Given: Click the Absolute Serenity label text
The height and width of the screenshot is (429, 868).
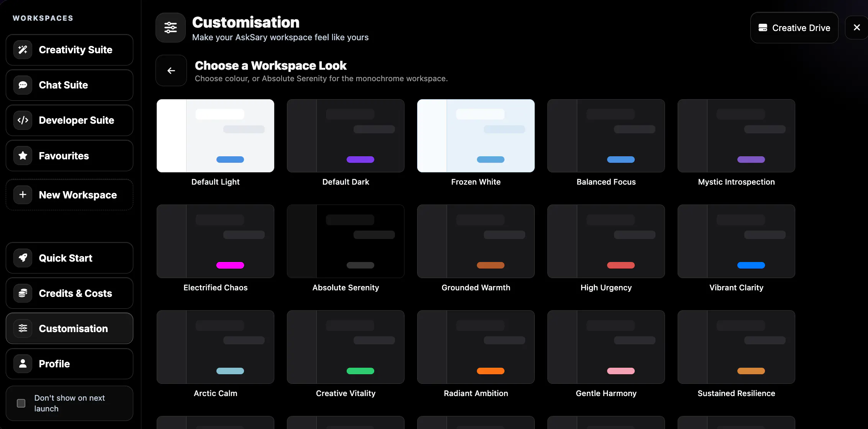Looking at the screenshot, I should coord(346,288).
